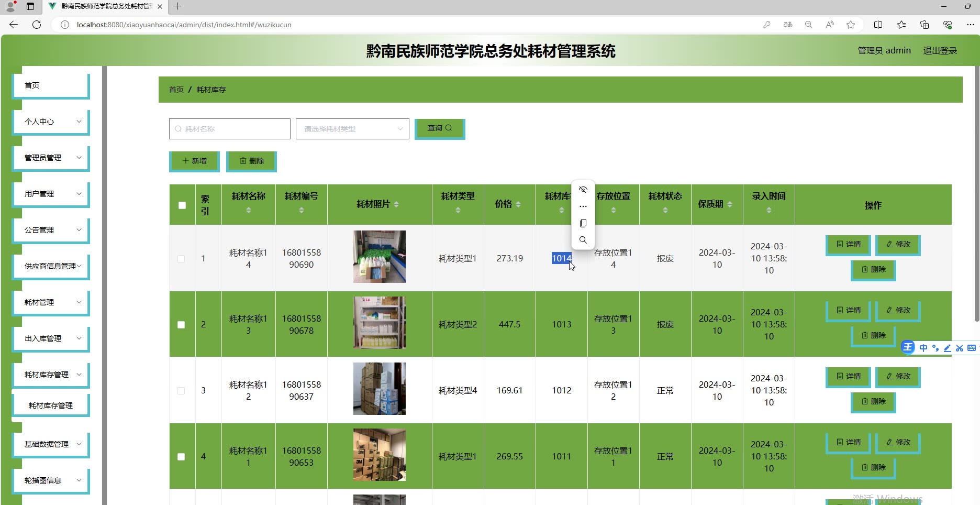Image resolution: width=980 pixels, height=505 pixels.
Task: Check the row checkbox for 耗材名称13
Action: [181, 325]
